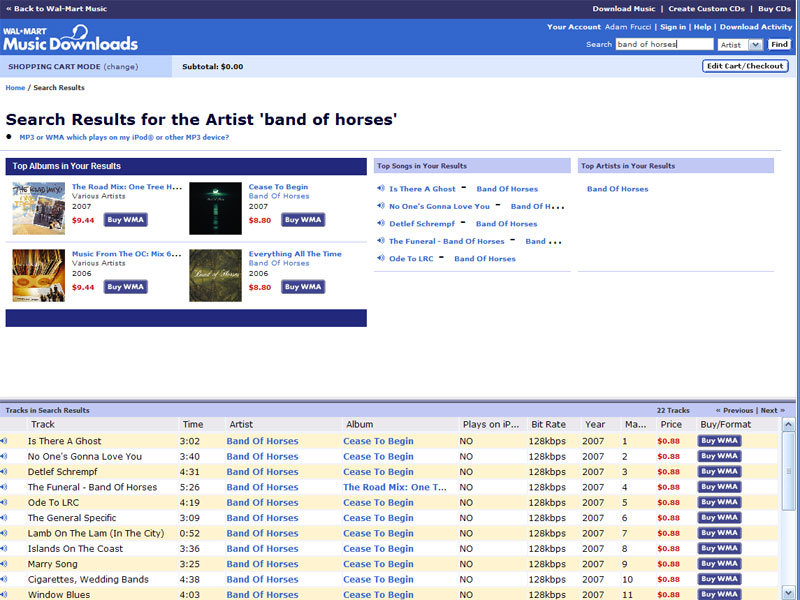Click the Sign in link
Screen dimensions: 800x600
pos(673,27)
